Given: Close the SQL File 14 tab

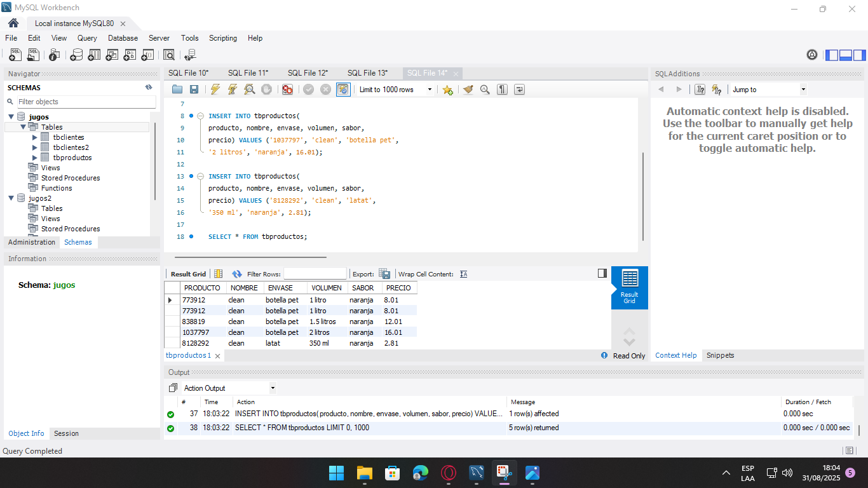Looking at the screenshot, I should [x=456, y=73].
